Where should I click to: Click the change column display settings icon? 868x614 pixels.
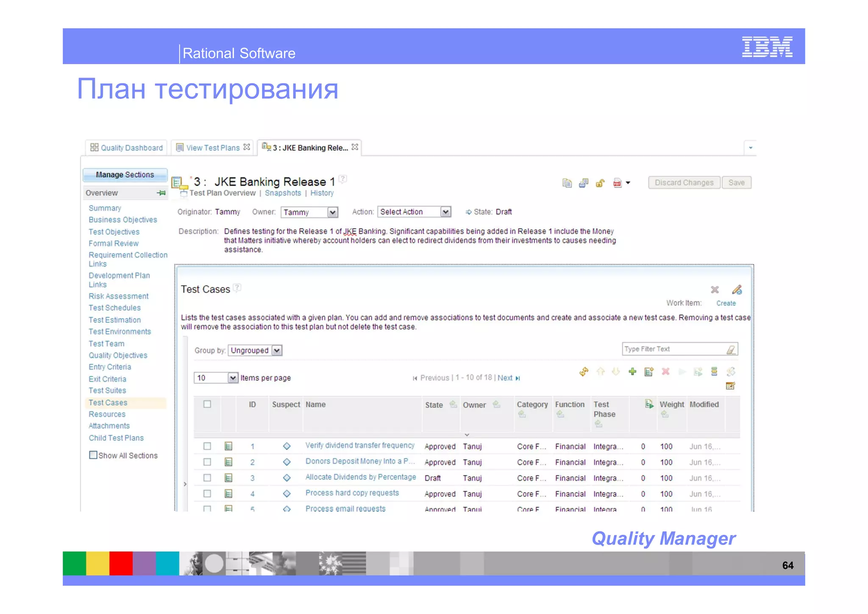(730, 386)
